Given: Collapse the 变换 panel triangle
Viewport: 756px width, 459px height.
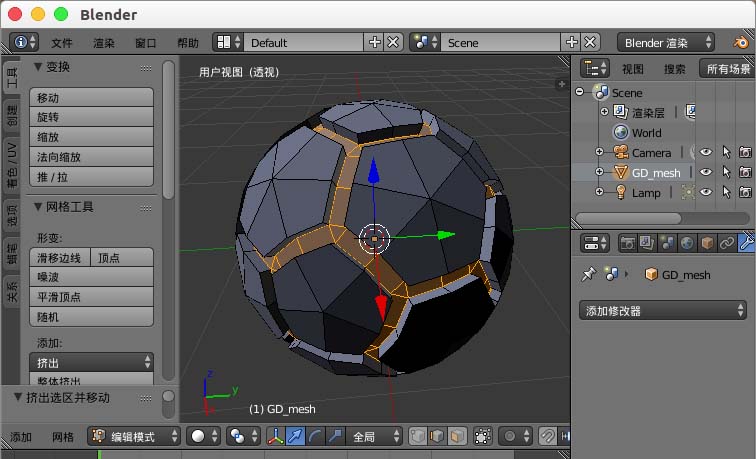Looking at the screenshot, I should pyautogui.click(x=38, y=67).
